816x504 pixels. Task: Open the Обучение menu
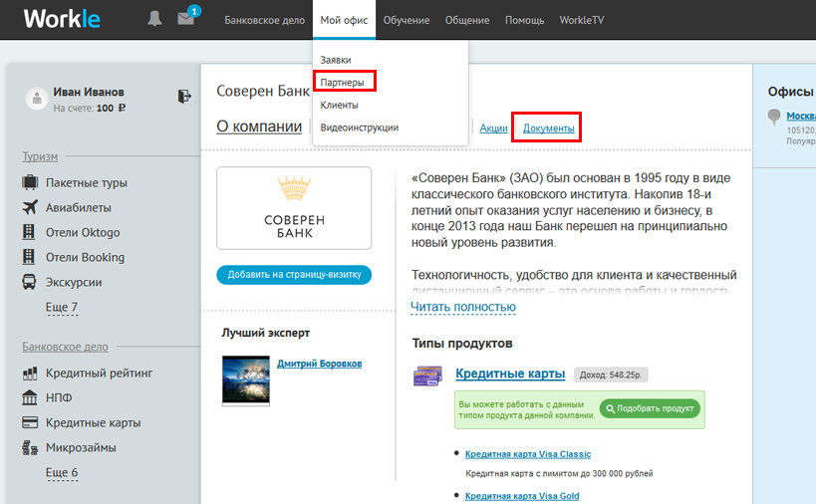coord(407,20)
